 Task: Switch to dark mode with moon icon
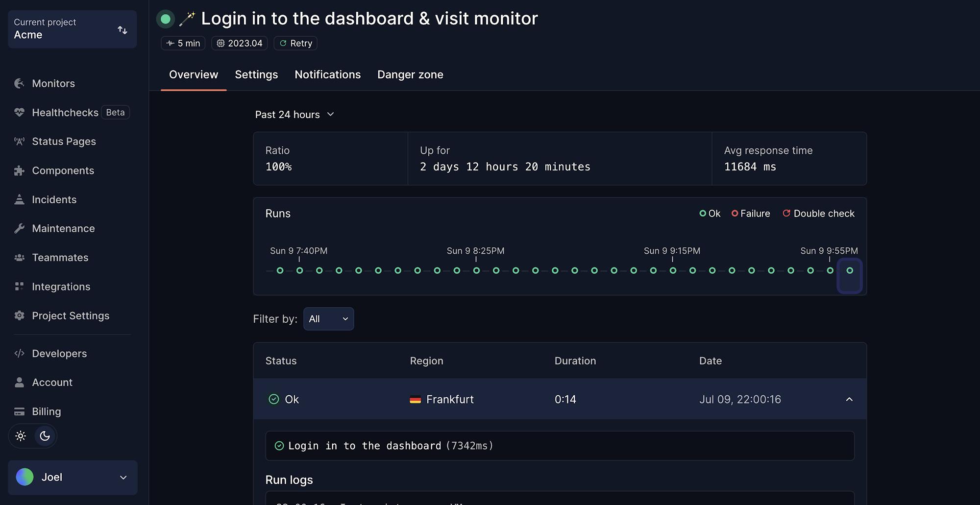[x=45, y=436]
